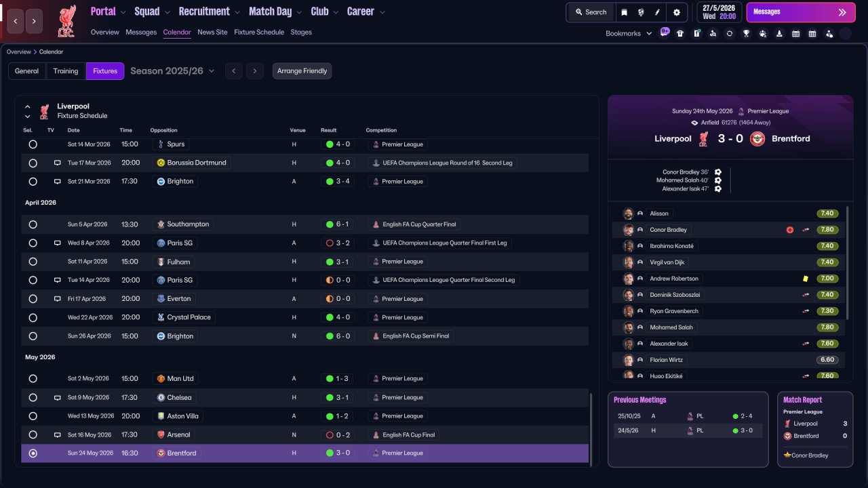Click the red injury cross on Conor Bradley
Screen dimensions: 868x488
[x=789, y=230]
